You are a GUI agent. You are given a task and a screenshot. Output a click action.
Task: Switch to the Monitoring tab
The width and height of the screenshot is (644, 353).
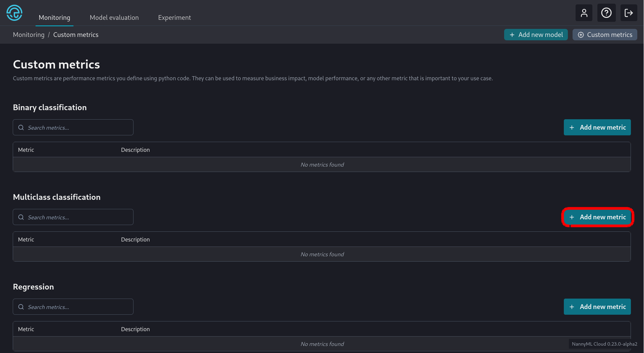[54, 17]
